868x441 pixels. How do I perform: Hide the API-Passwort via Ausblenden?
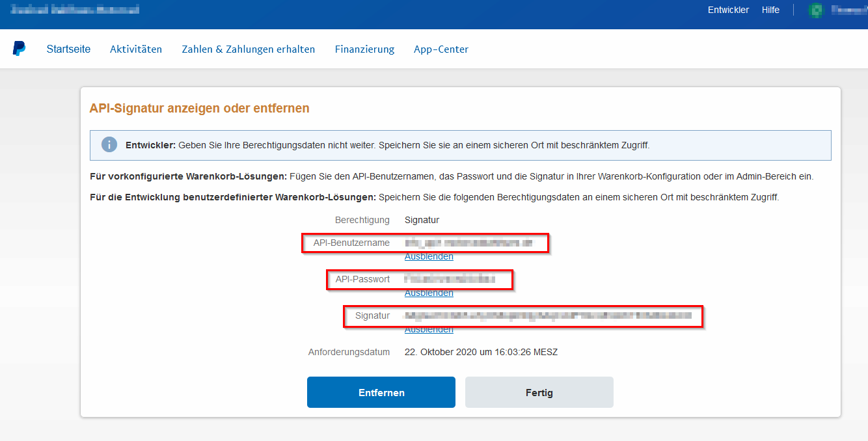(x=429, y=293)
